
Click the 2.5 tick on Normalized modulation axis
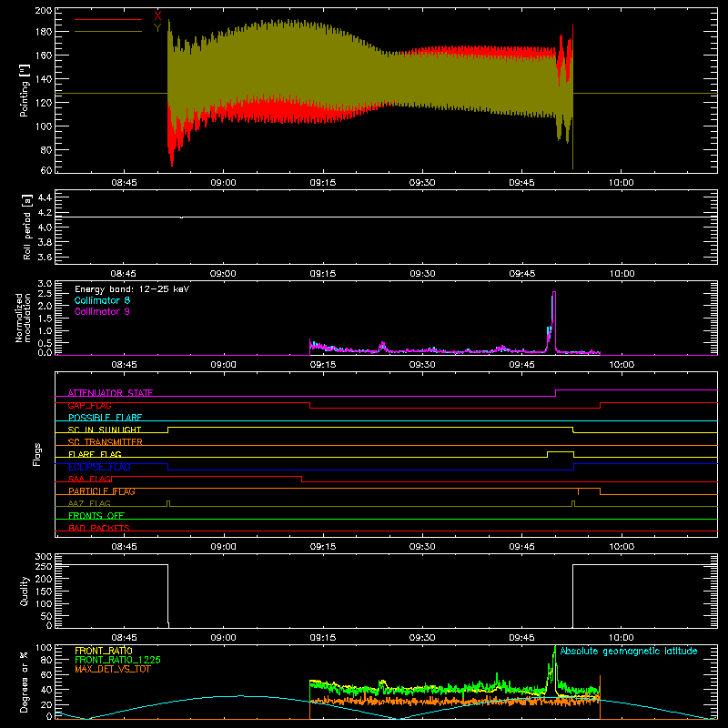(45, 294)
